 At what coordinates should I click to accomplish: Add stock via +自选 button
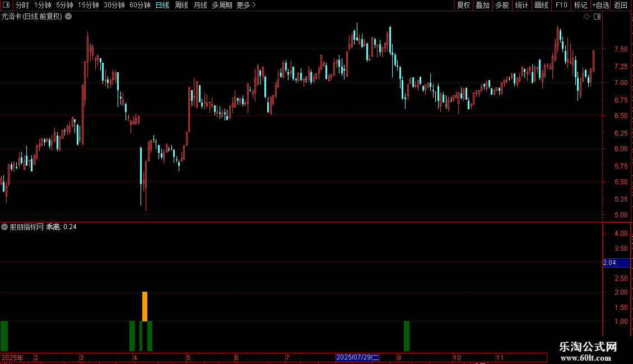601,5
